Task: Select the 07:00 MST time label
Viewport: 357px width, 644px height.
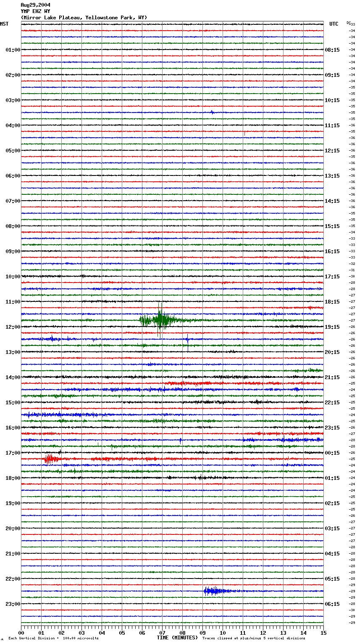Action: coord(13,201)
